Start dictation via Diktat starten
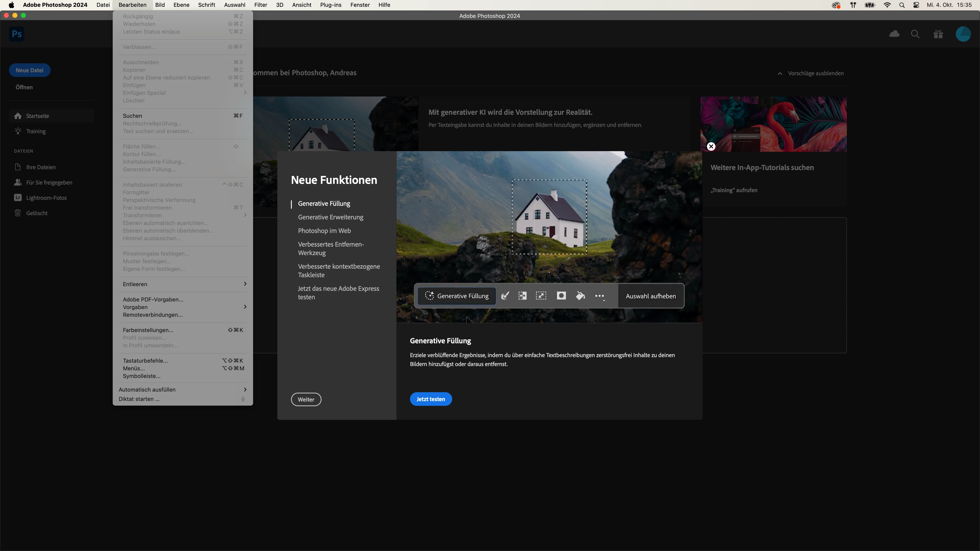The image size is (980, 551). point(139,399)
